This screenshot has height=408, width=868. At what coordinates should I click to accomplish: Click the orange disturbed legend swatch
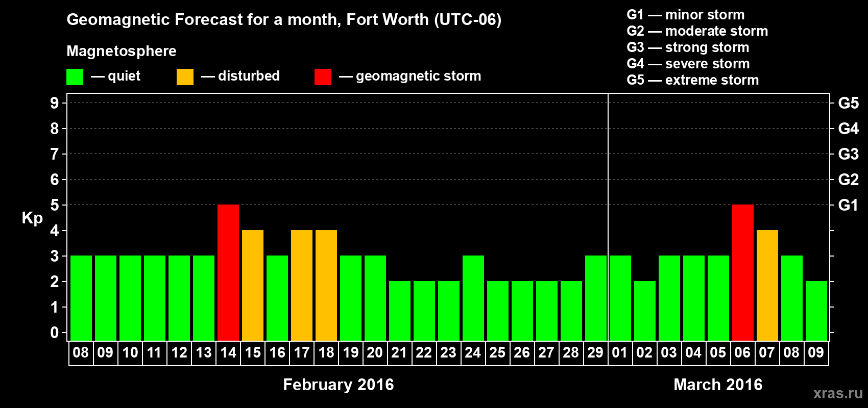pyautogui.click(x=185, y=77)
